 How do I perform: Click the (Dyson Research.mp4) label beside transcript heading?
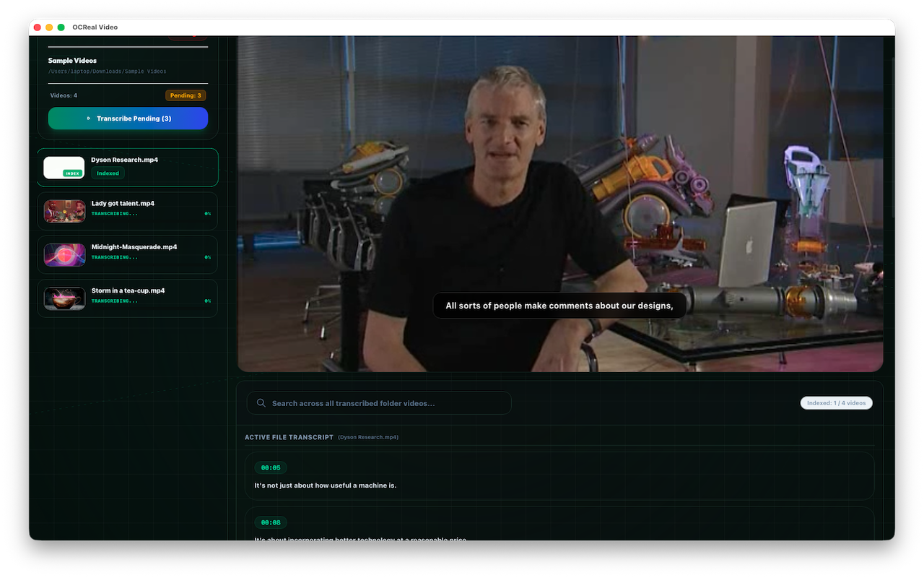pos(368,437)
